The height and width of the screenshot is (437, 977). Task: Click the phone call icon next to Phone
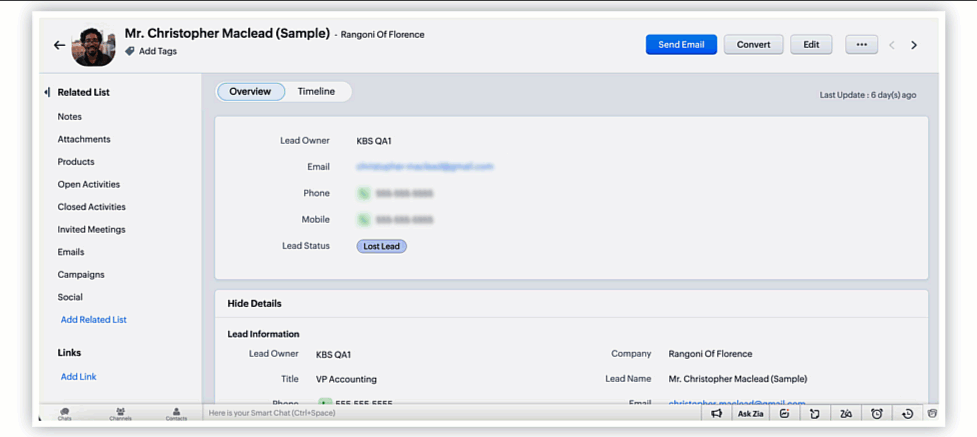363,193
